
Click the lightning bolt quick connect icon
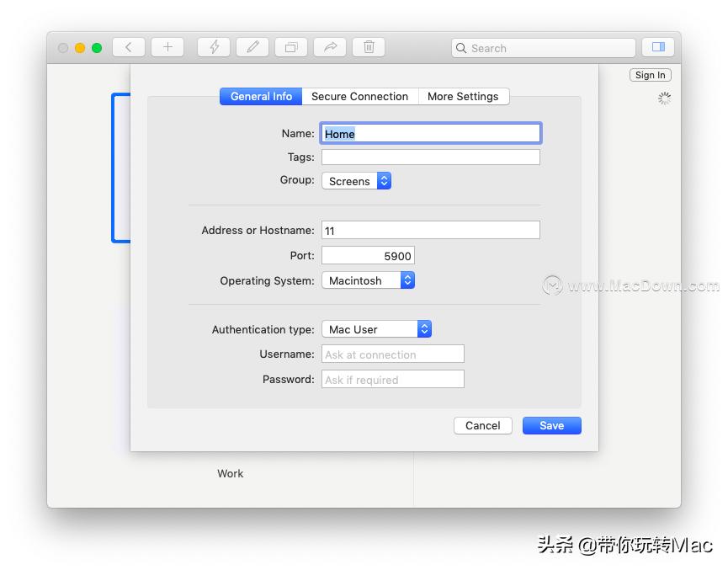214,47
